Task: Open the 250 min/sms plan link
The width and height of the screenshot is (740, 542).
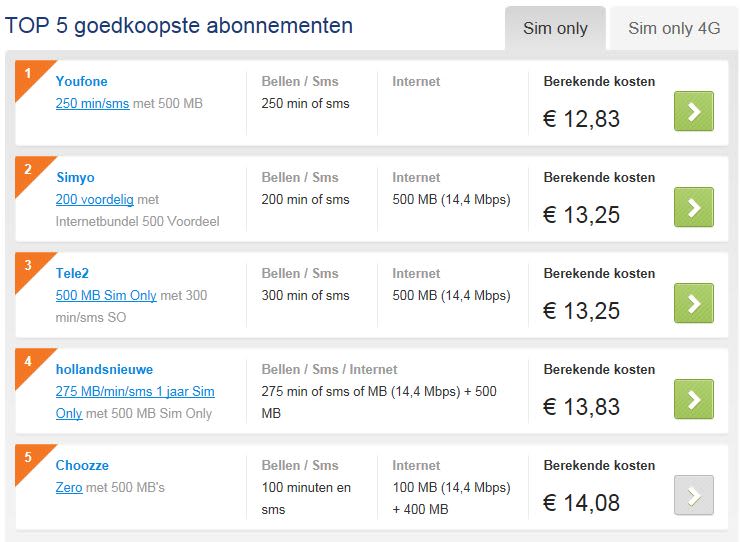Action: [93, 103]
